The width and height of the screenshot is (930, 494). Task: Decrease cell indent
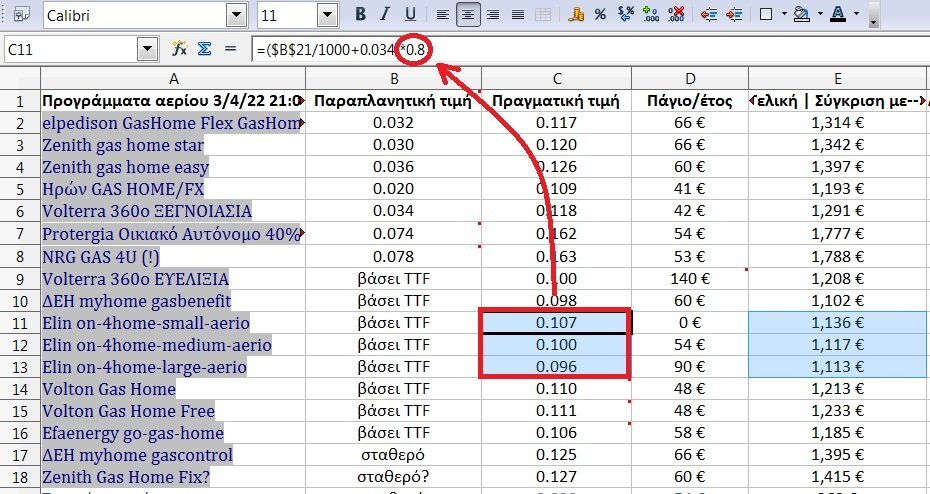709,15
